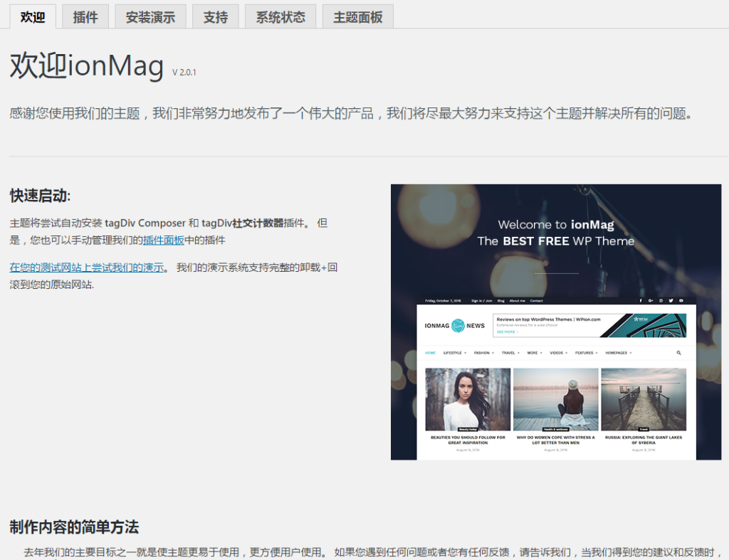Click the V 2.0.1 version label

(184, 73)
